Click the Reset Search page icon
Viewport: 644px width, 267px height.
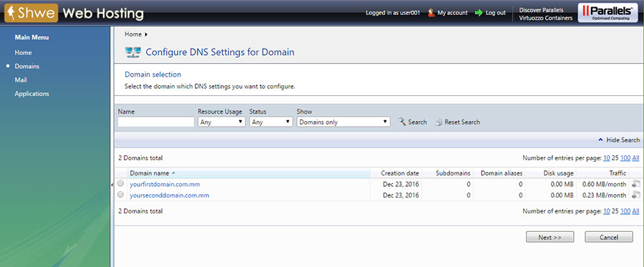pyautogui.click(x=439, y=122)
